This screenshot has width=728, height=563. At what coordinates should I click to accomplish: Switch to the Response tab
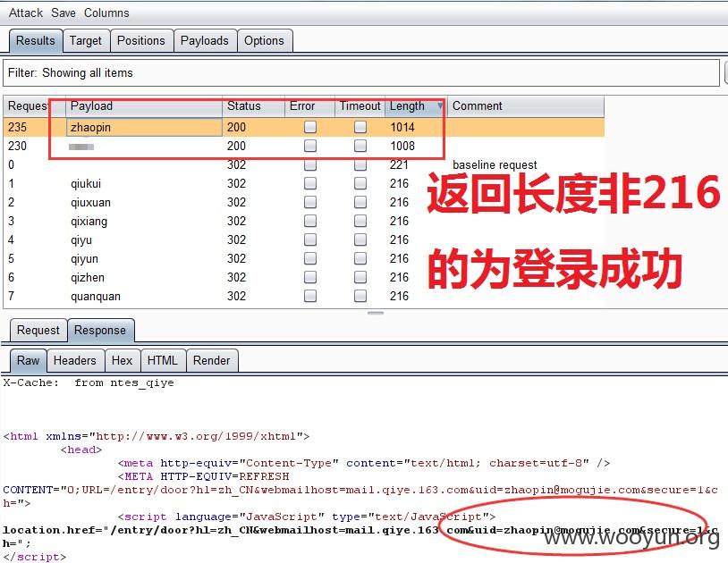point(100,330)
